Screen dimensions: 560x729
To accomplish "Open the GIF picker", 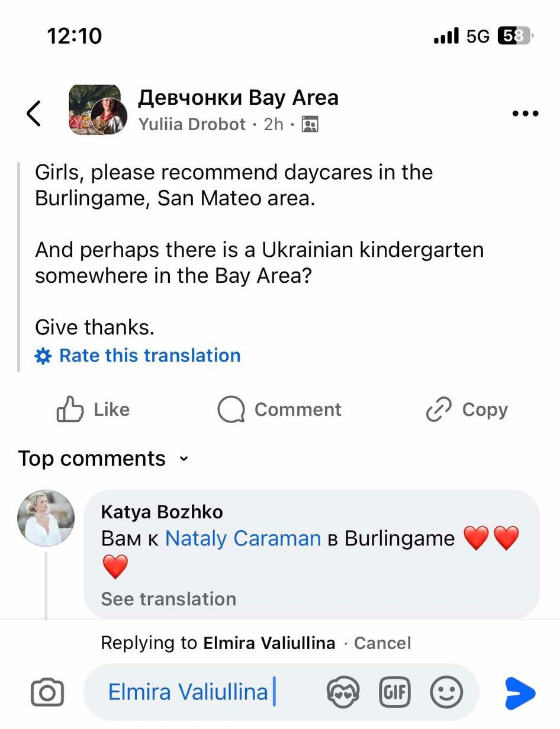I will [394, 692].
